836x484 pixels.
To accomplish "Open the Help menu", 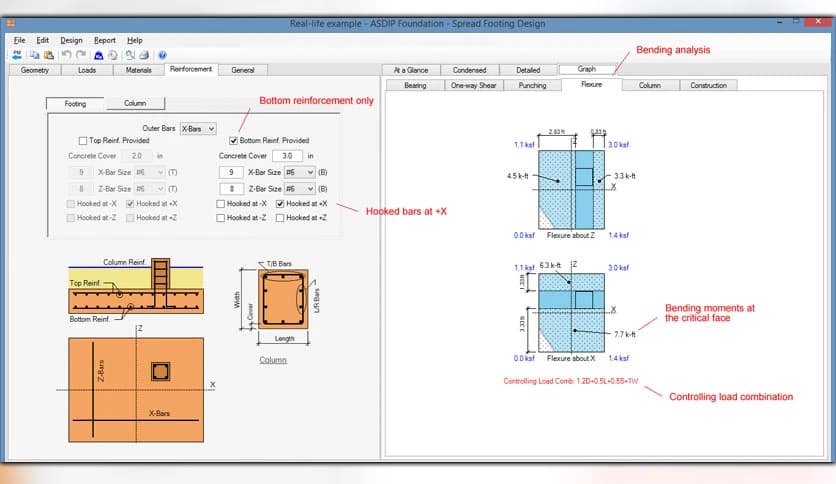I will pyautogui.click(x=135, y=40).
